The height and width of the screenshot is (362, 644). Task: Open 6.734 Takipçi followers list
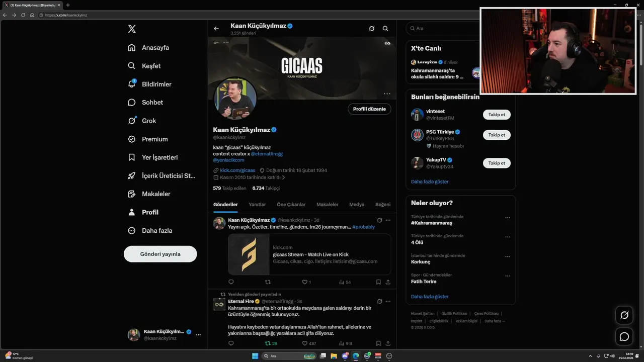[266, 188]
